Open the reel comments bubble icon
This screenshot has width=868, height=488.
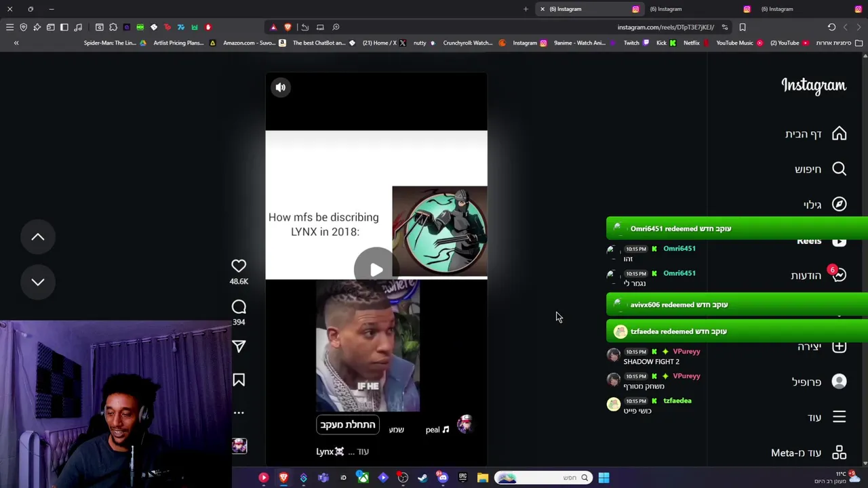pyautogui.click(x=239, y=307)
